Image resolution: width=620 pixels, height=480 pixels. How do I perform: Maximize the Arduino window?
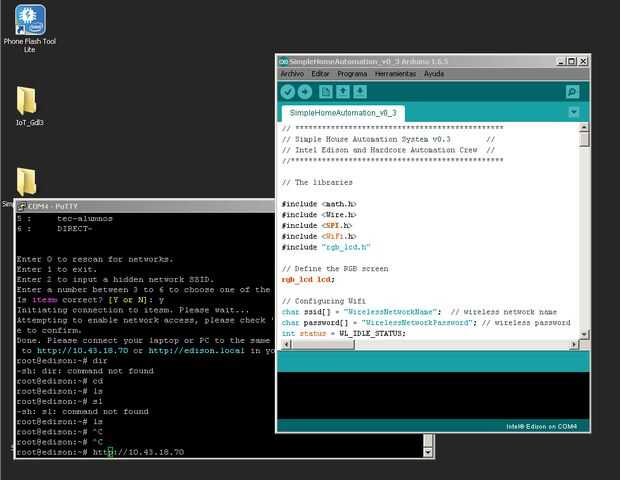[572, 61]
